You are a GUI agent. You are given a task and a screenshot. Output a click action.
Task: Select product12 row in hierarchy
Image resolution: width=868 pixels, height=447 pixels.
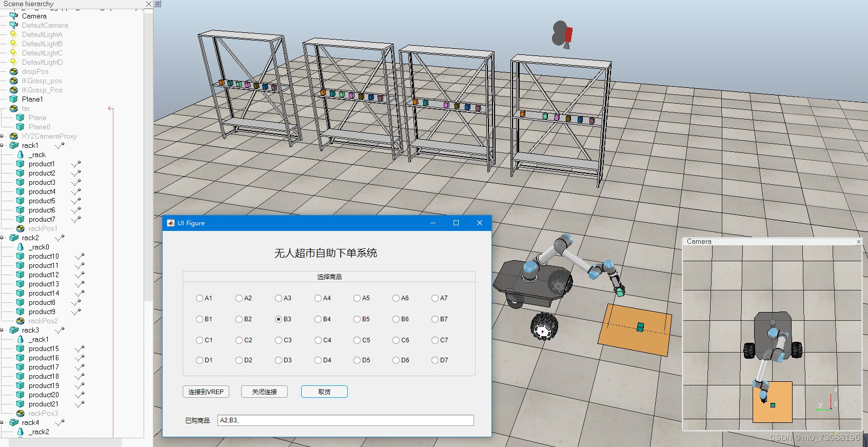click(44, 275)
